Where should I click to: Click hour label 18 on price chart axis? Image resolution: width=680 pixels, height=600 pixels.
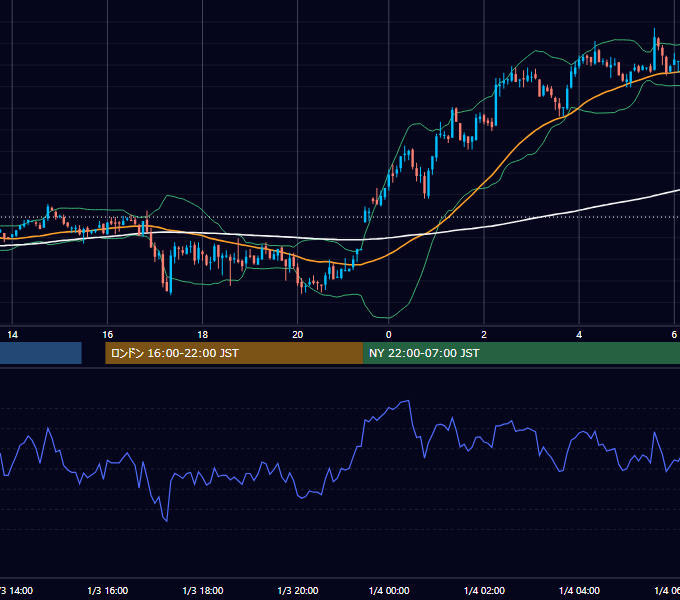click(203, 335)
